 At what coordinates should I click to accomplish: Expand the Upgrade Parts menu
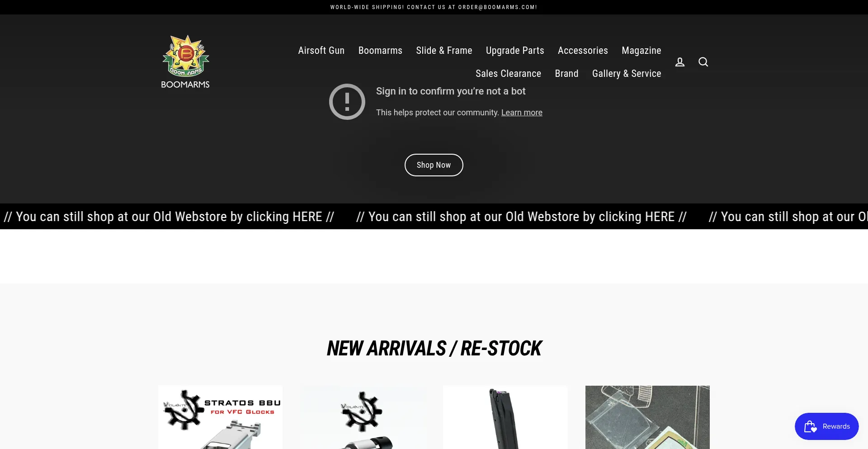click(515, 51)
